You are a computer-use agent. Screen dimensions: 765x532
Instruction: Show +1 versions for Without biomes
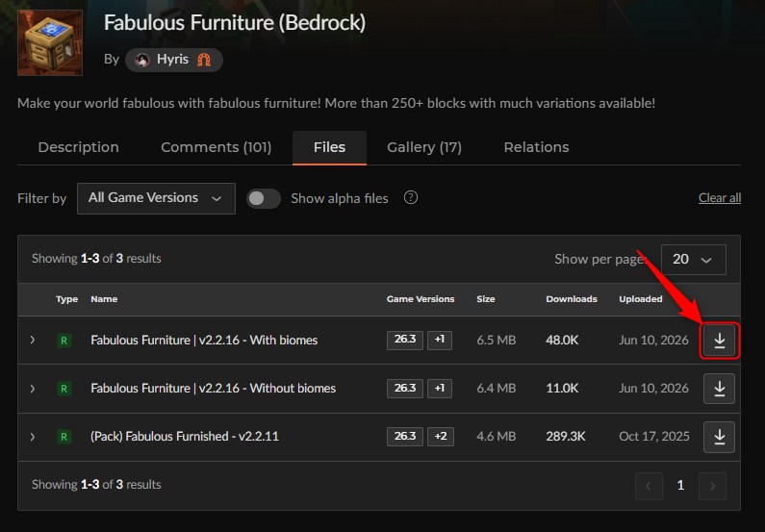point(440,389)
